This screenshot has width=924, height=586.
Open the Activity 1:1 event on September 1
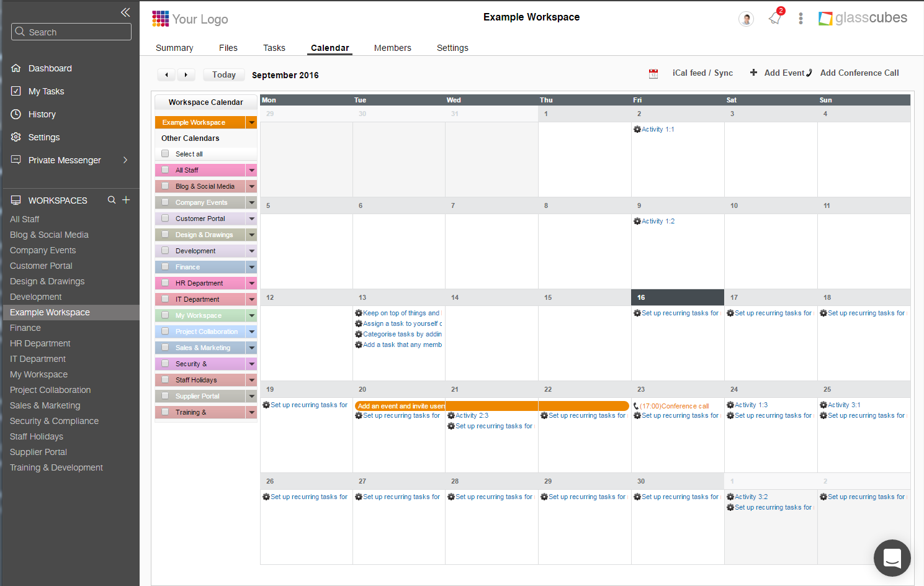tap(657, 129)
